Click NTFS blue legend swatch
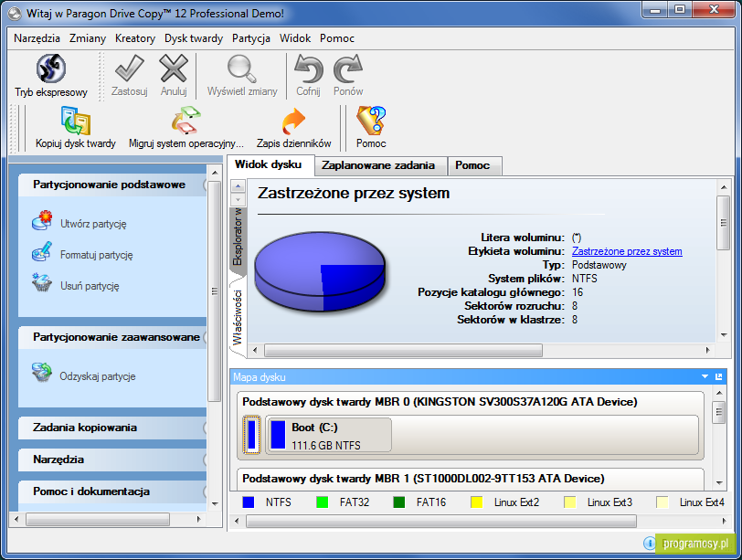 click(248, 502)
